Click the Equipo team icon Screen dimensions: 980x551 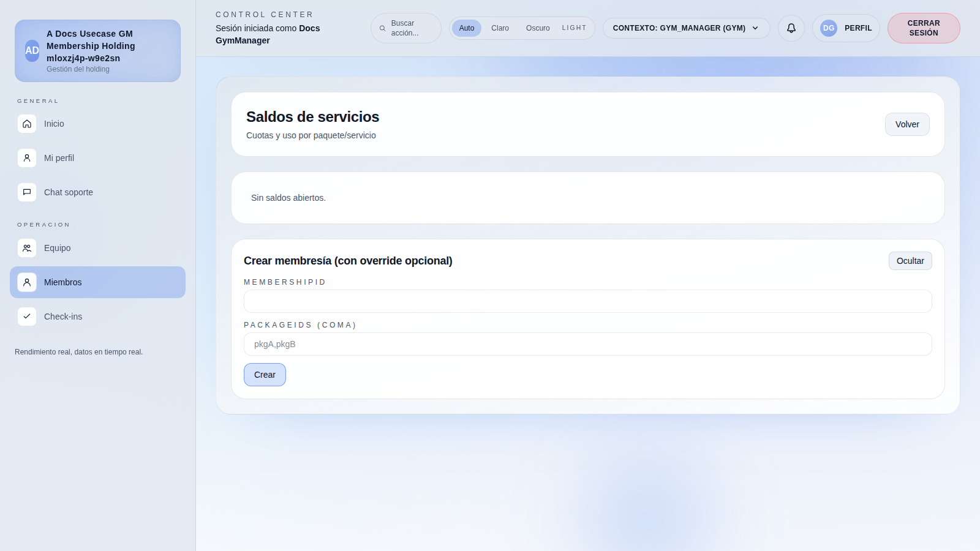[x=27, y=248]
